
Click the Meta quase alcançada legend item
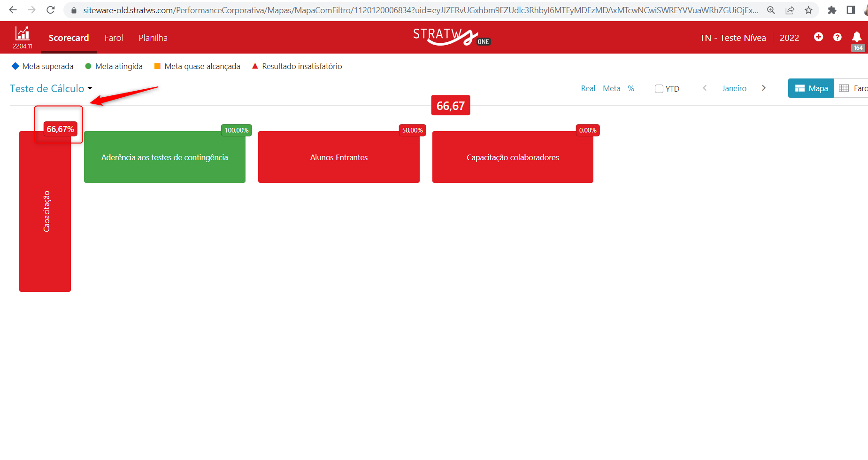click(x=197, y=66)
